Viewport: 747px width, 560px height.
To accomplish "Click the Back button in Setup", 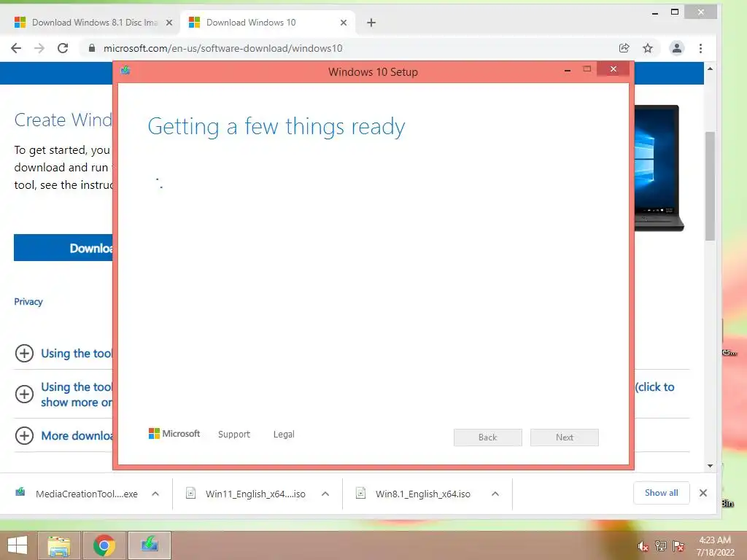I will [x=488, y=437].
